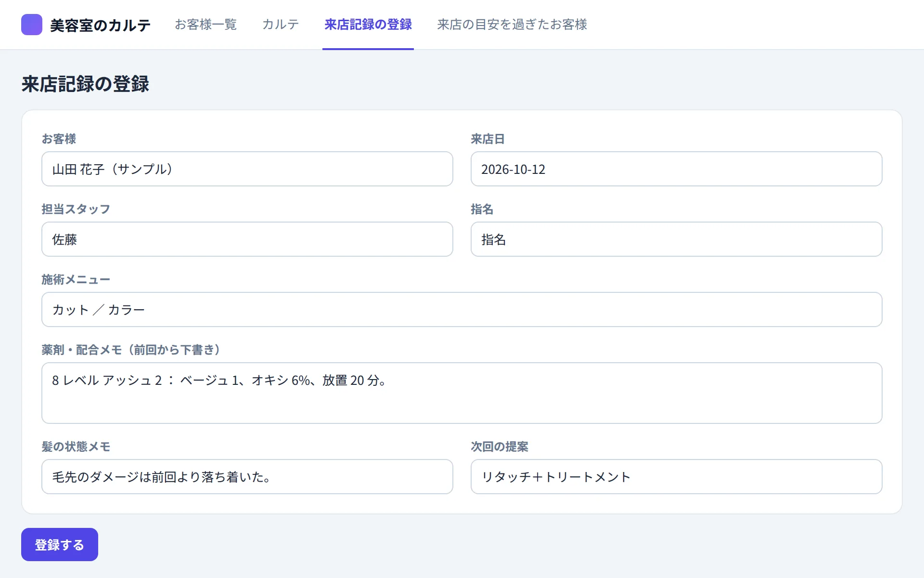Click into the 薬剤・配合メモ text area
Image resolution: width=924 pixels, height=578 pixels.
tap(462, 393)
